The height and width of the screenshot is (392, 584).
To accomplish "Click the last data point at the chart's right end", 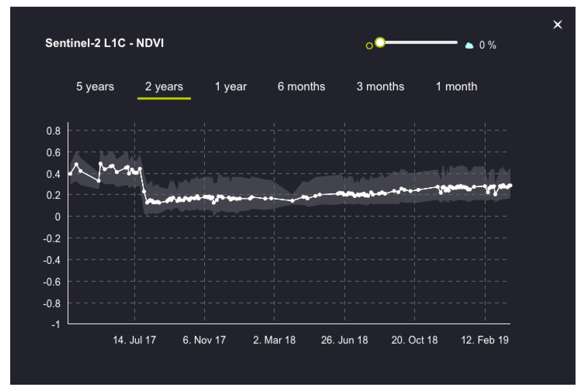I will [510, 185].
